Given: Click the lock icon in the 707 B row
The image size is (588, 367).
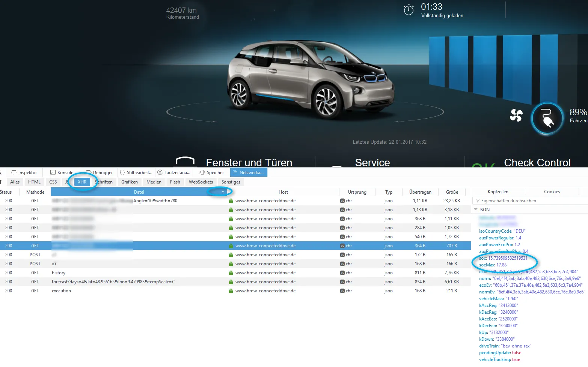Looking at the screenshot, I should [231, 246].
